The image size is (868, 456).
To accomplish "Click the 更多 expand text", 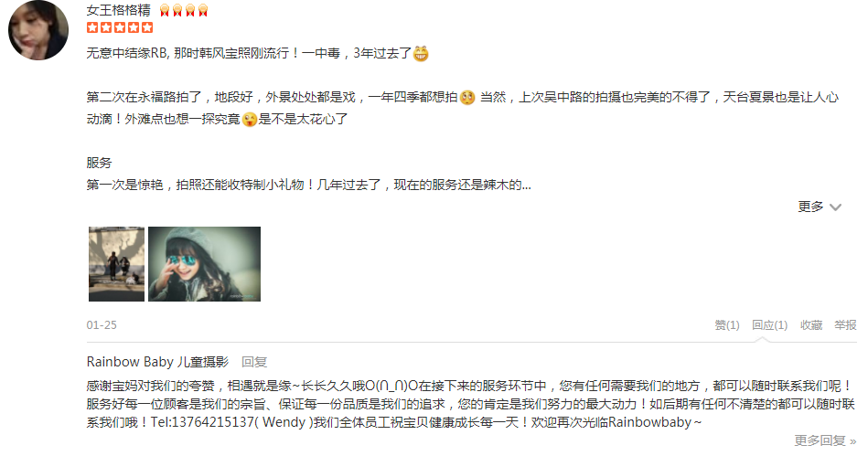I will (810, 207).
